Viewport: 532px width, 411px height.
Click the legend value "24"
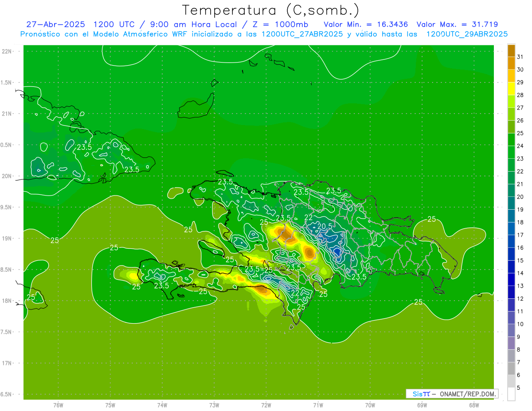coord(520,146)
